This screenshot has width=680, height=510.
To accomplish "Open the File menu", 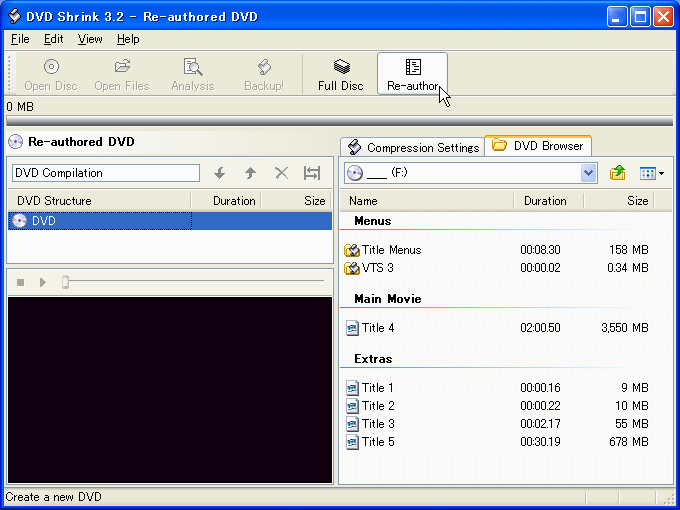I will point(20,39).
